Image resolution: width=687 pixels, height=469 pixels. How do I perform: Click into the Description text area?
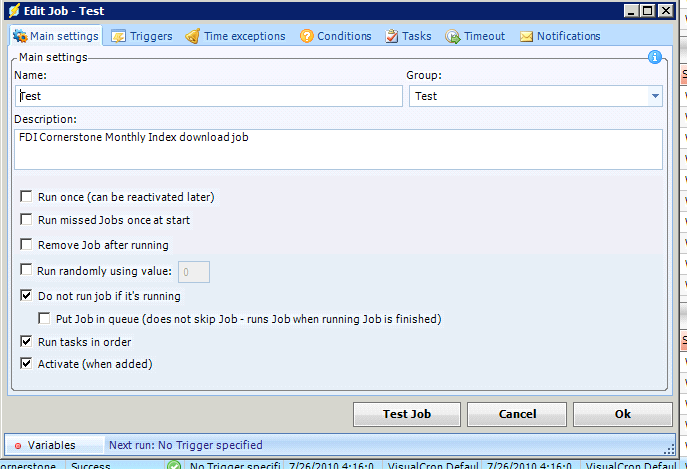pyautogui.click(x=338, y=149)
